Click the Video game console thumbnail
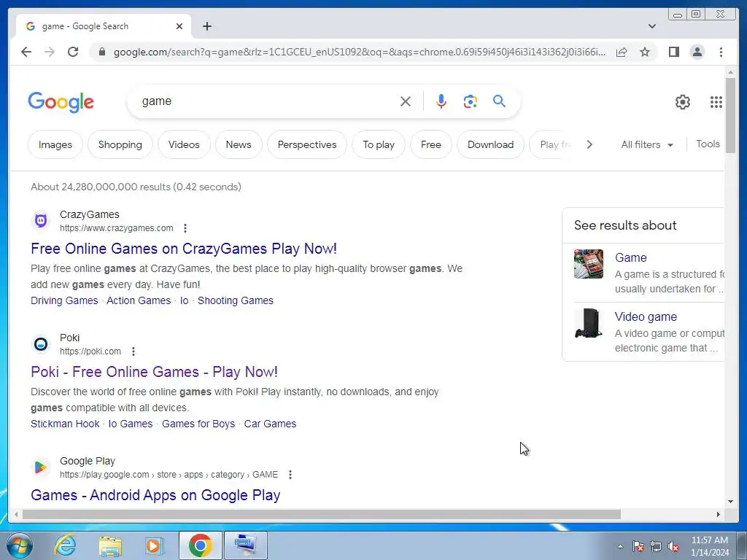 [x=589, y=323]
